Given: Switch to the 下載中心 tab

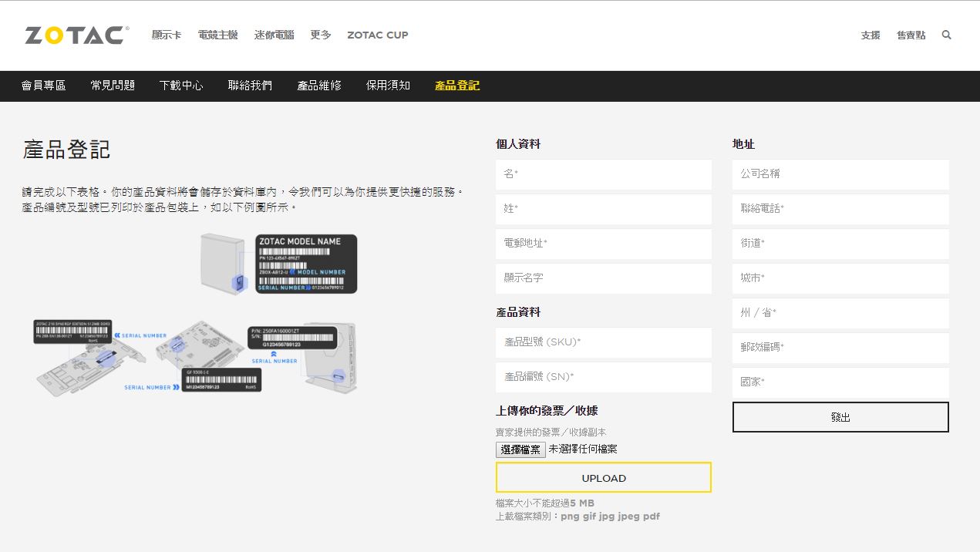Looking at the screenshot, I should [181, 86].
